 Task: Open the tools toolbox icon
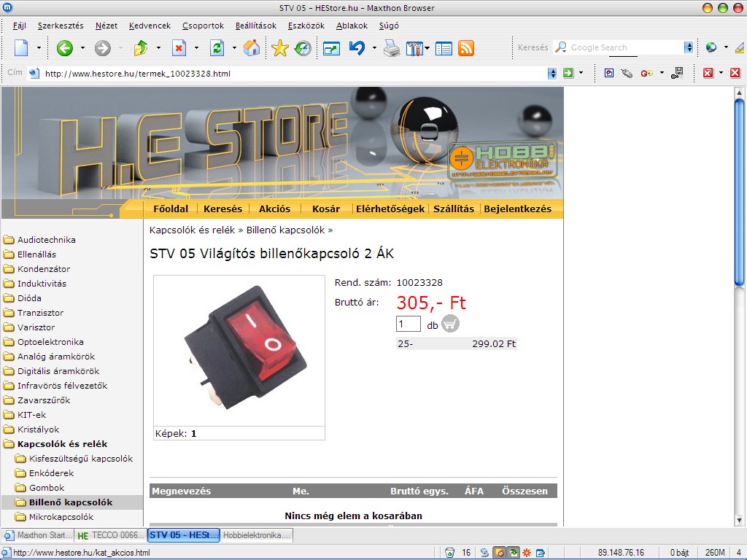[415, 48]
